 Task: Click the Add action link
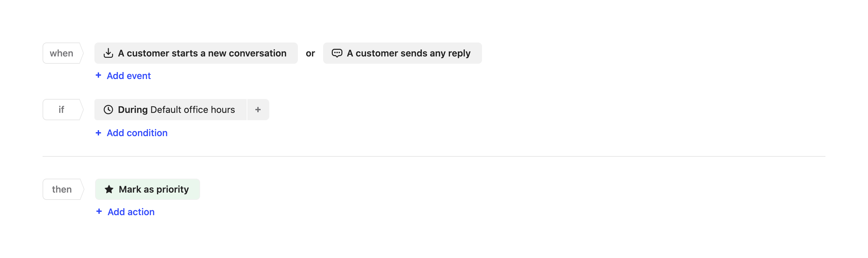tap(131, 212)
